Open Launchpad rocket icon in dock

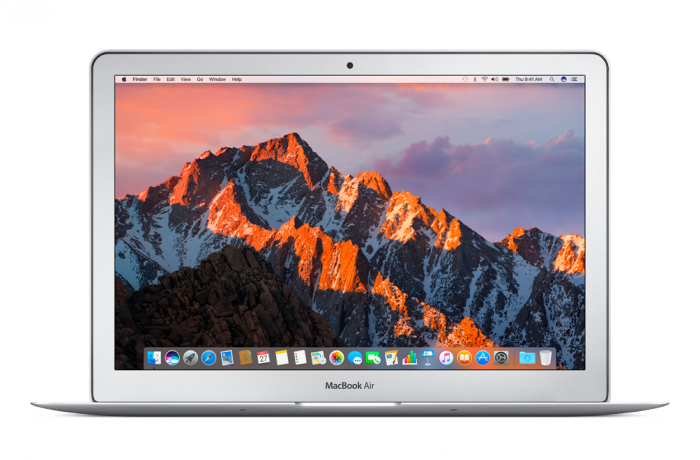(191, 358)
